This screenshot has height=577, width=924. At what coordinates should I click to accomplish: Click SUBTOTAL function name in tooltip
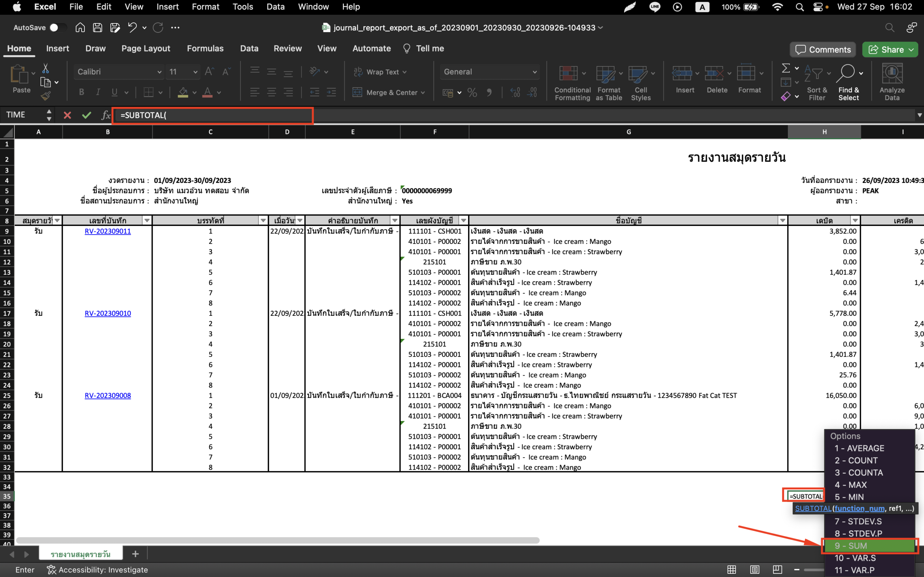click(x=813, y=508)
